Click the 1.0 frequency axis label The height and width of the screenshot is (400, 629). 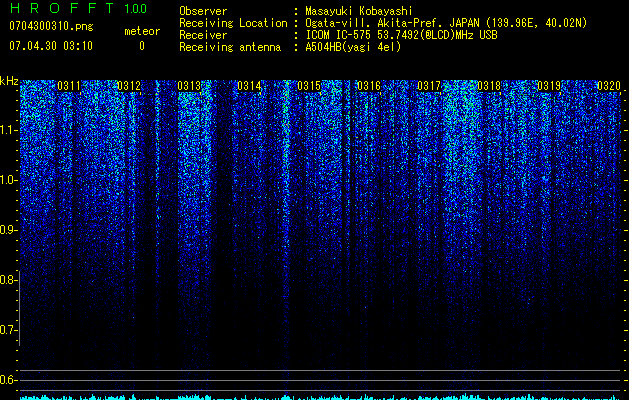[8, 180]
